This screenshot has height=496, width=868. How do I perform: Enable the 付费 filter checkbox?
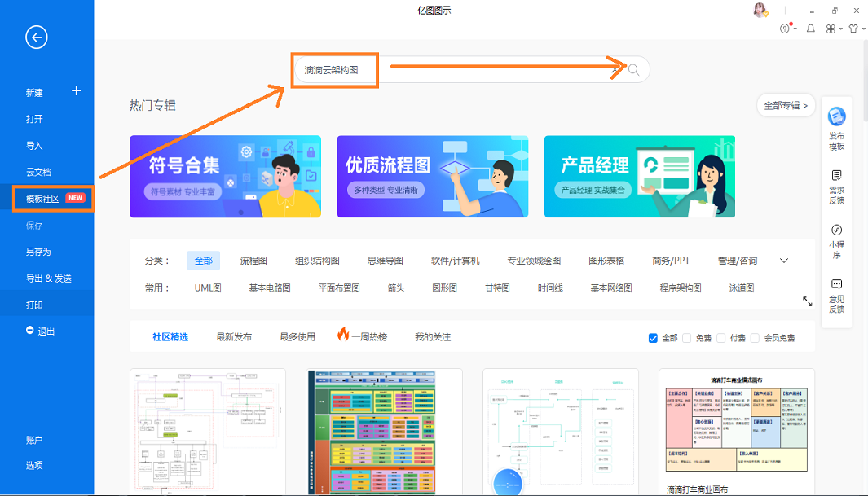pos(720,338)
